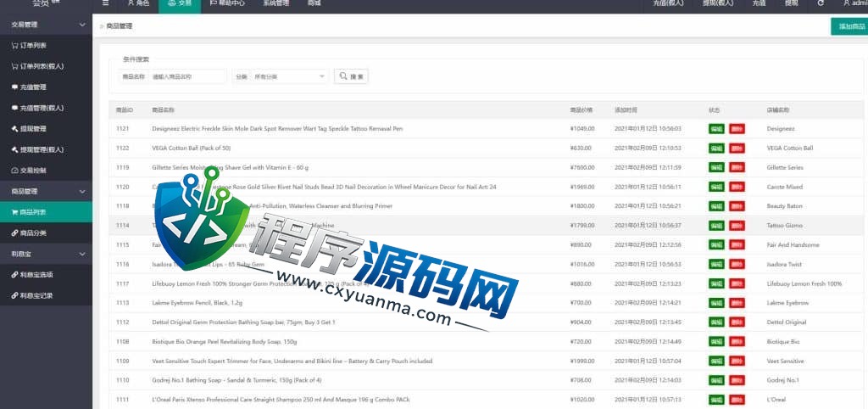Click 充值 in the top bar

[x=759, y=4]
